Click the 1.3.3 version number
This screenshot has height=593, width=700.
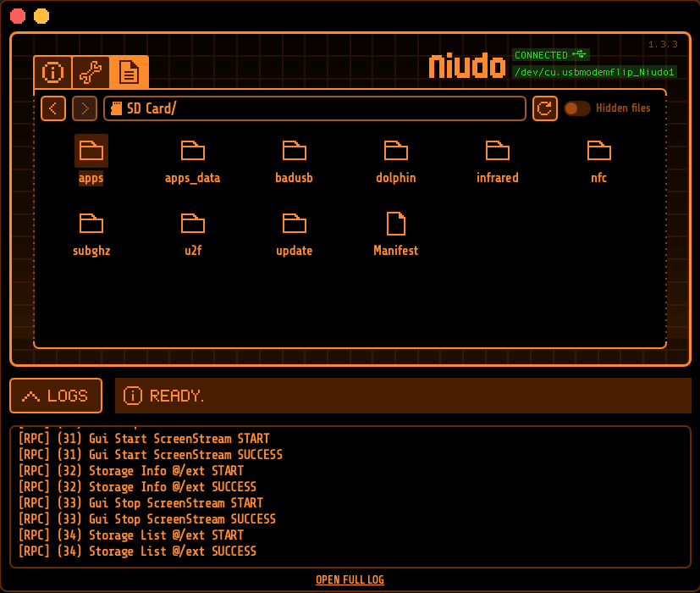point(663,44)
